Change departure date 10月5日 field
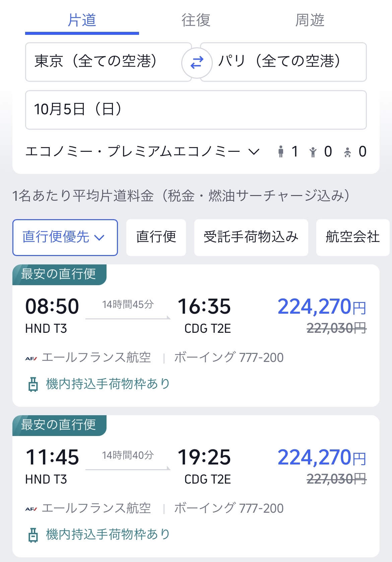This screenshot has width=392, height=562. point(196,110)
